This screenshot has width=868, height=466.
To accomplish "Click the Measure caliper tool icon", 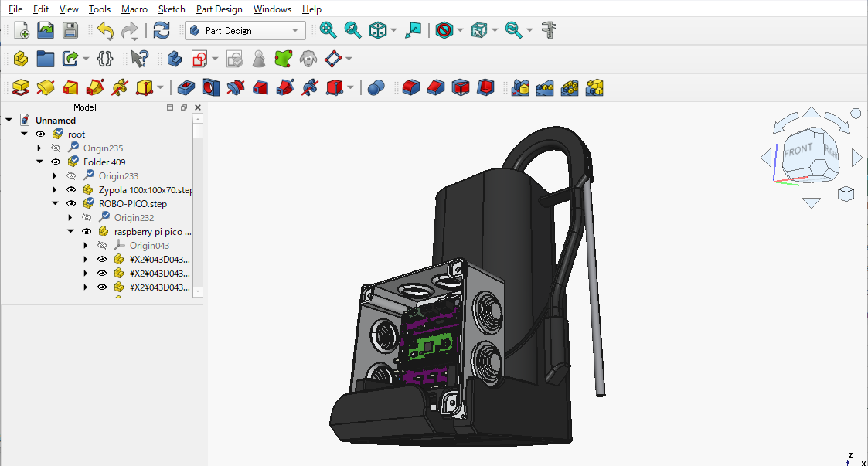I will tap(550, 30).
